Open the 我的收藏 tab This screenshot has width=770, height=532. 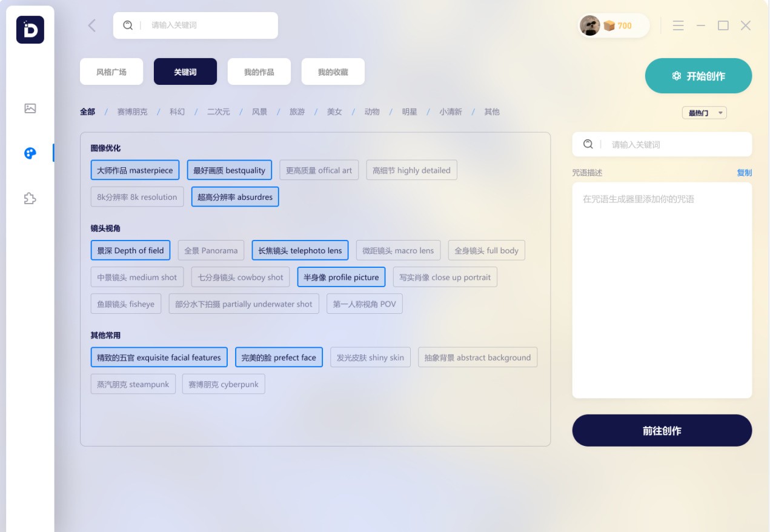click(x=333, y=71)
